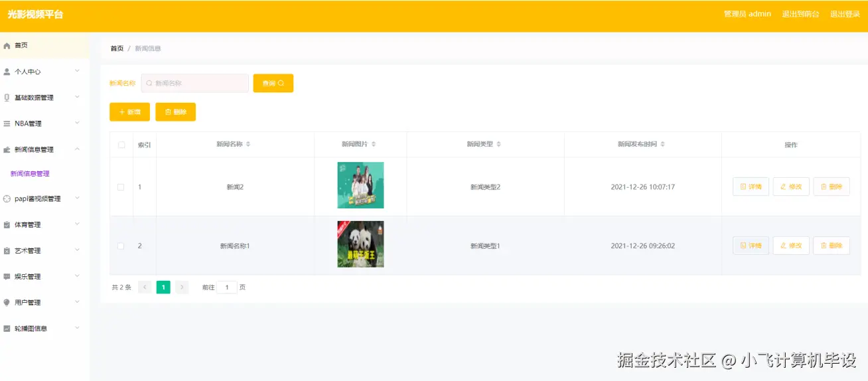Click the 新增 add button
The image size is (868, 381).
point(129,112)
